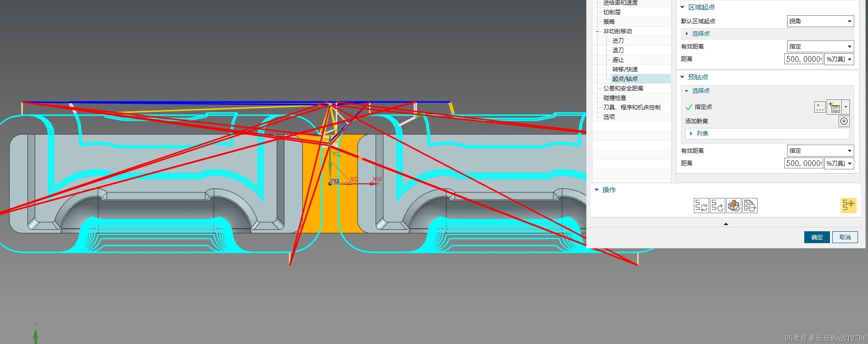Click the 添加新集 label
Image resolution: width=868 pixels, height=344 pixels.
(697, 121)
